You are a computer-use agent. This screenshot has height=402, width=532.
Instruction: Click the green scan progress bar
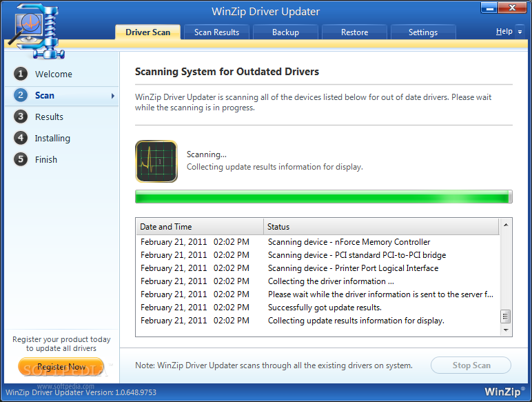point(324,197)
